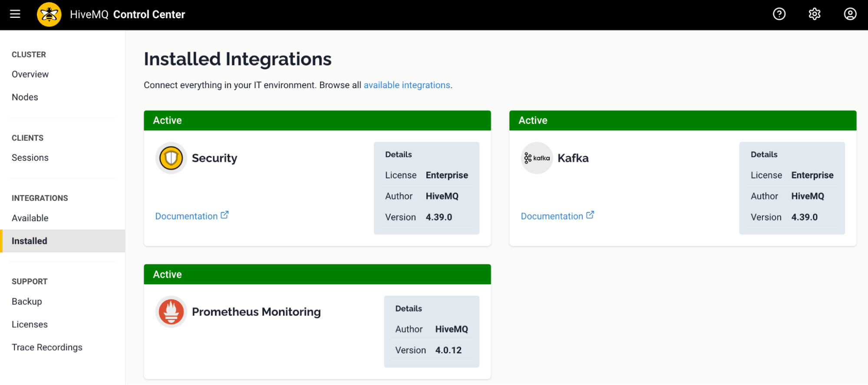Viewport: 868px width, 385px height.
Task: Open the Nodes page
Action: (x=25, y=97)
